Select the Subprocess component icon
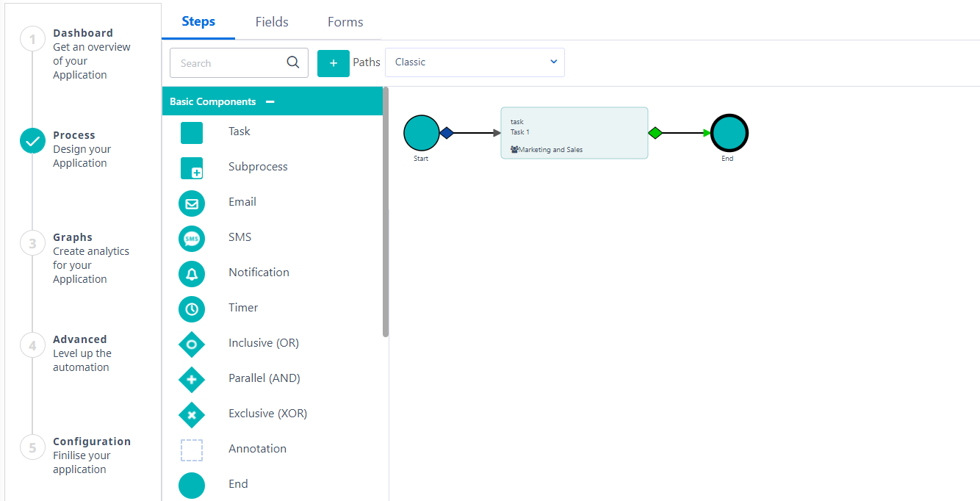The width and height of the screenshot is (980, 501). click(192, 168)
